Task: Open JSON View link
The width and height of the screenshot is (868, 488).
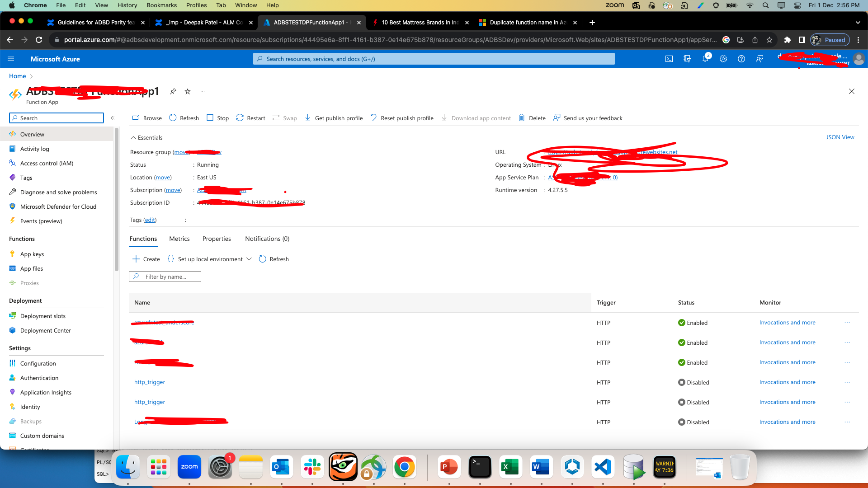Action: 840,137
